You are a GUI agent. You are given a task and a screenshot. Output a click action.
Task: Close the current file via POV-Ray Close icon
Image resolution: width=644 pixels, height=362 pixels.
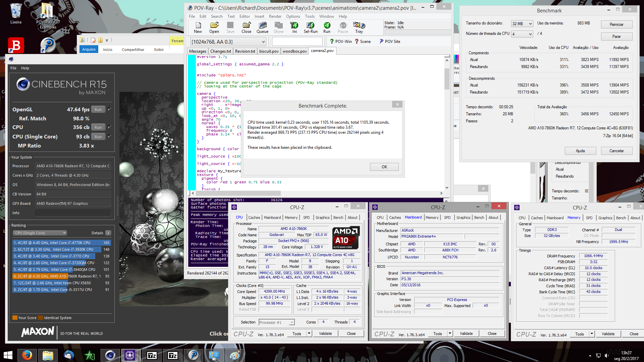tap(246, 27)
